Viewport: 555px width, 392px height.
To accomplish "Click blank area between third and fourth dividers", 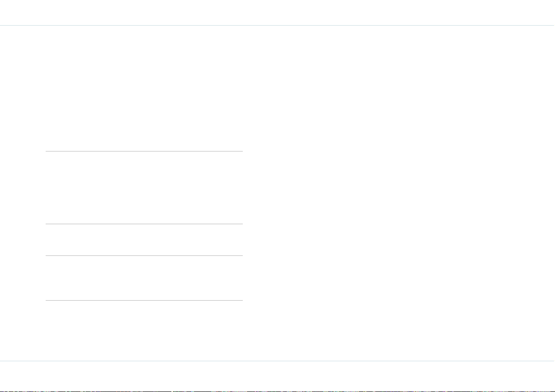I will click(x=144, y=278).
